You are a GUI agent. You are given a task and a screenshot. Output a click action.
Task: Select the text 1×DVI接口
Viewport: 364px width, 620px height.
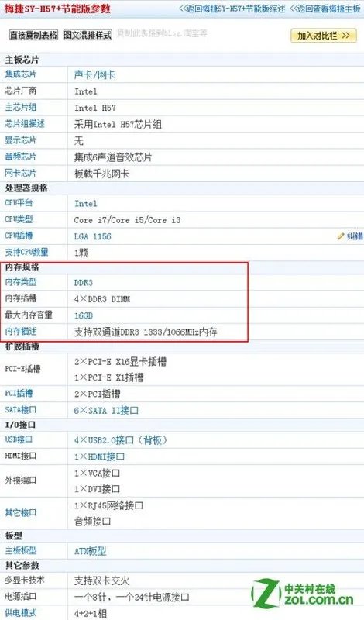(98, 489)
